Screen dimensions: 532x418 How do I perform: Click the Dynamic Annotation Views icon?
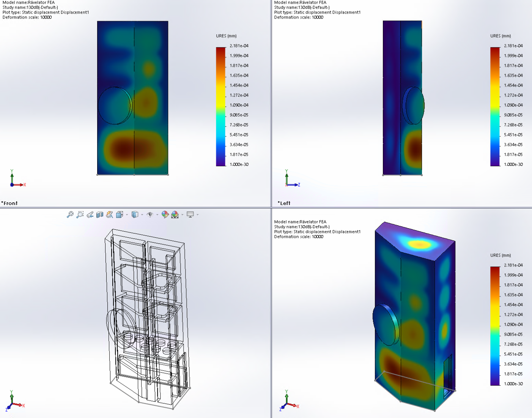pyautogui.click(x=110, y=215)
